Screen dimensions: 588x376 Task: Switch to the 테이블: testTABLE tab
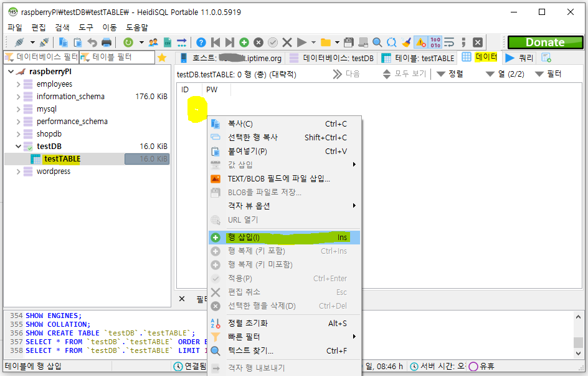[418, 58]
